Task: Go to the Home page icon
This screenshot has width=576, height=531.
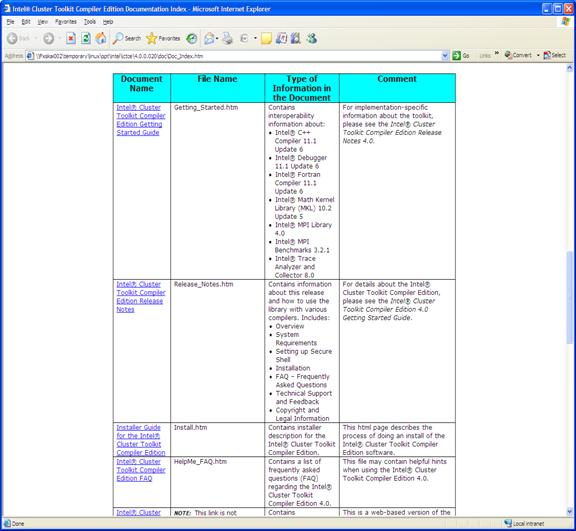Action: click(101, 38)
